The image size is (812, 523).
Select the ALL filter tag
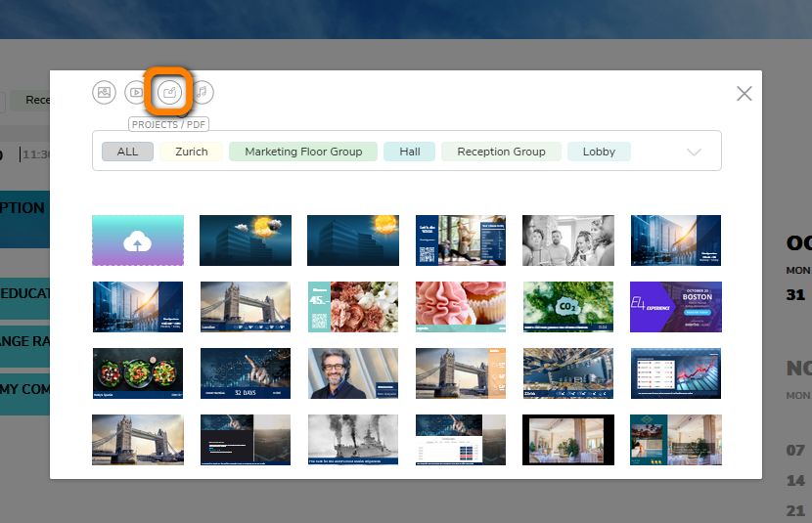pyautogui.click(x=128, y=152)
